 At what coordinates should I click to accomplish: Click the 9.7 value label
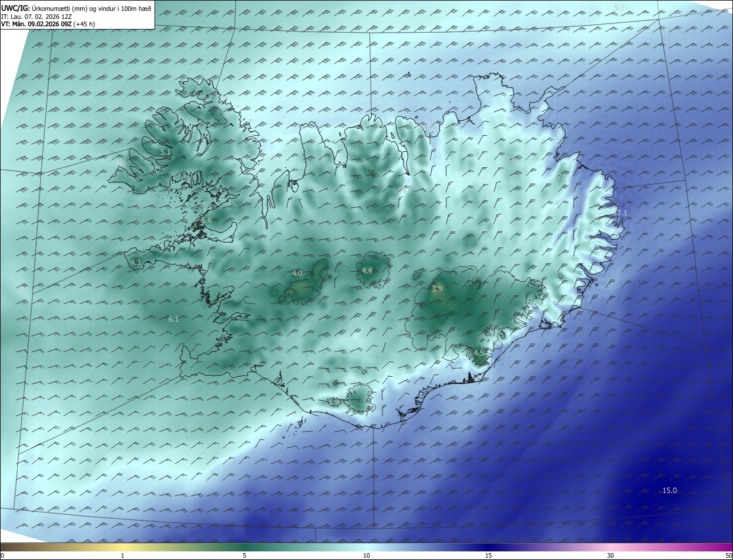click(620, 7)
